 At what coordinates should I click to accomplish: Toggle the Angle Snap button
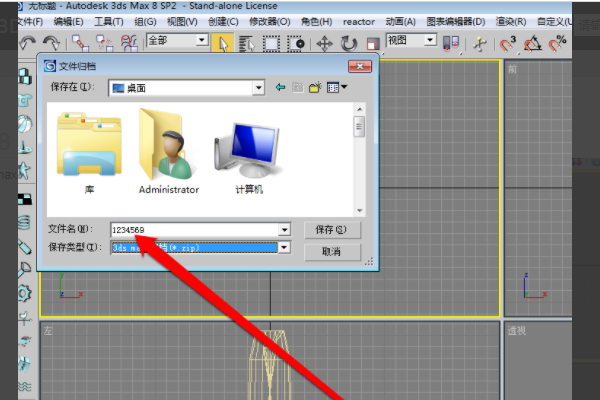point(532,44)
